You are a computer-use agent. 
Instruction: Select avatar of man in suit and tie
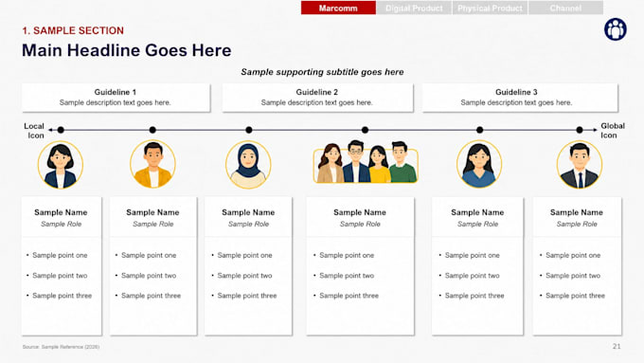(579, 164)
